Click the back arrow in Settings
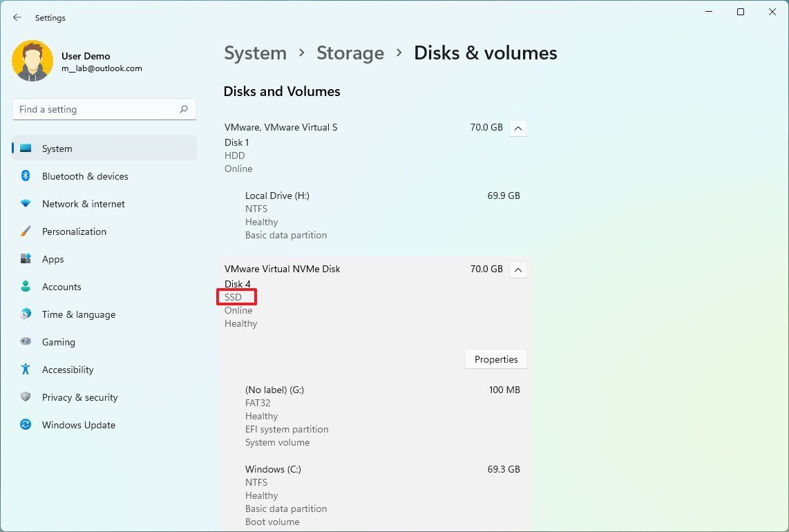Viewport: 789px width, 532px height. pos(17,17)
